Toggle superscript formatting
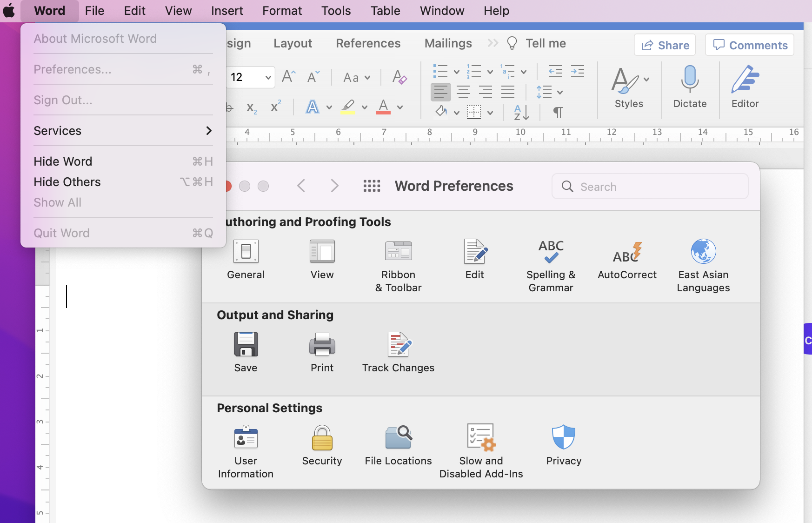Viewport: 812px width, 523px height. (276, 107)
